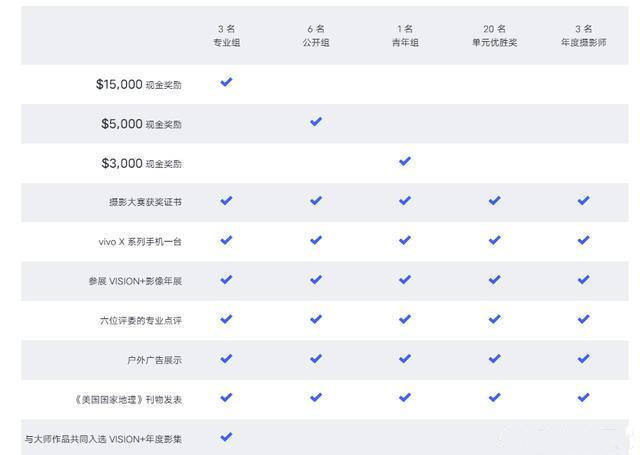Click the $15,000 现金奖励 row label
Screen dimensions: 640x455
tap(139, 85)
